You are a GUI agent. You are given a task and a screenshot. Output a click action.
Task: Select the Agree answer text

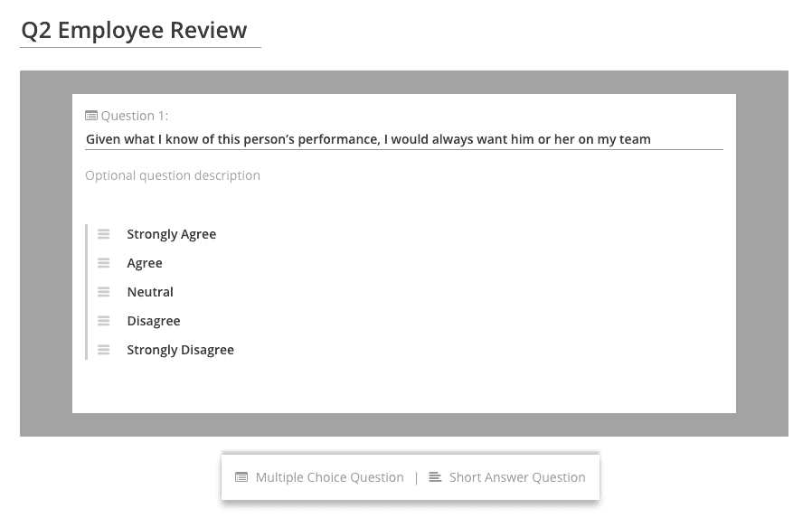(145, 263)
